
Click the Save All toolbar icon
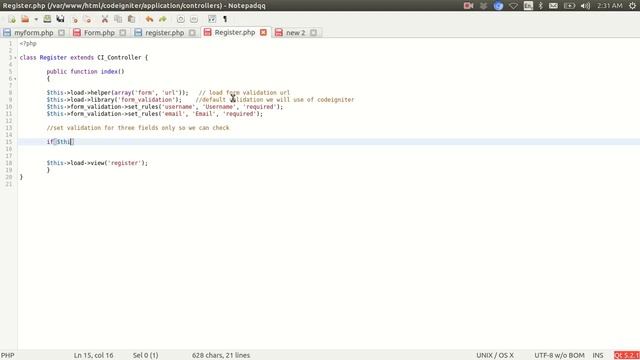click(60, 19)
